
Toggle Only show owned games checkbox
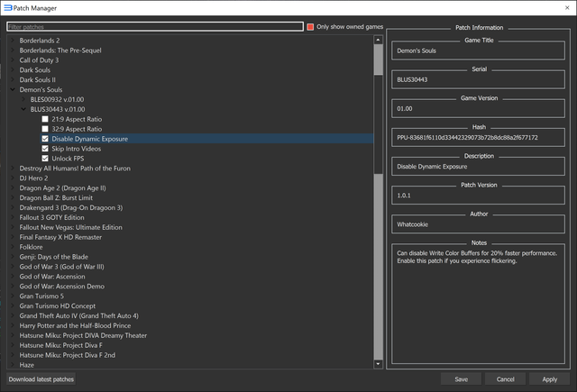point(310,27)
